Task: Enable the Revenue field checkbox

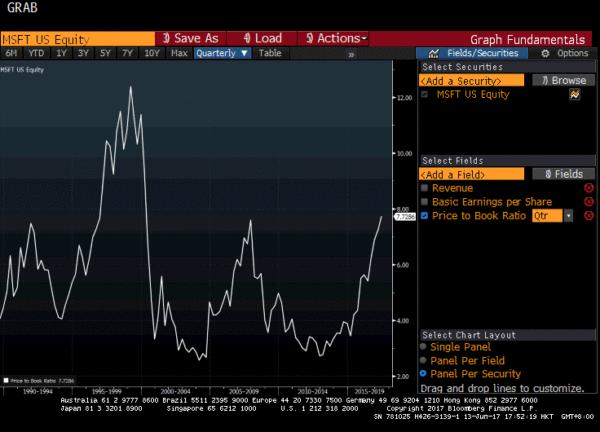Action: (x=425, y=188)
